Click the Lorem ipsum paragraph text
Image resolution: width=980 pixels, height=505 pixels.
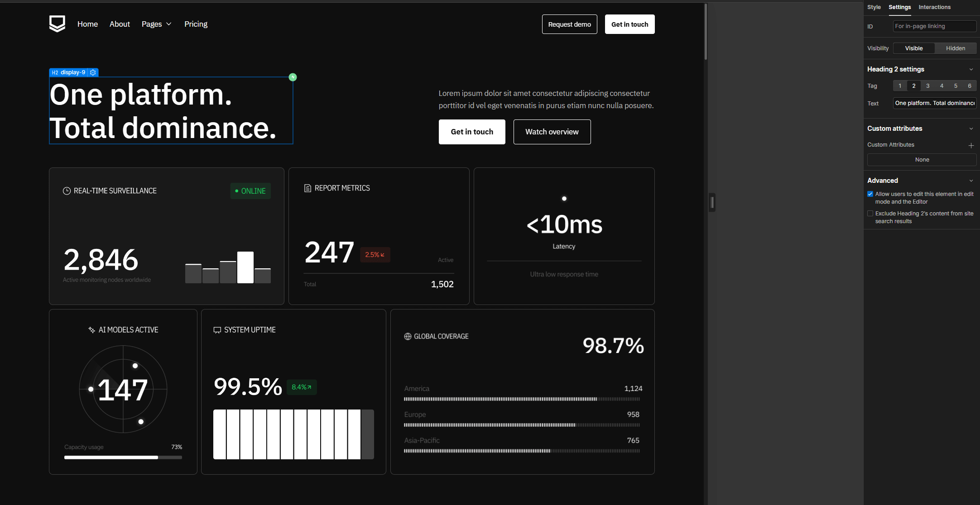(x=546, y=99)
